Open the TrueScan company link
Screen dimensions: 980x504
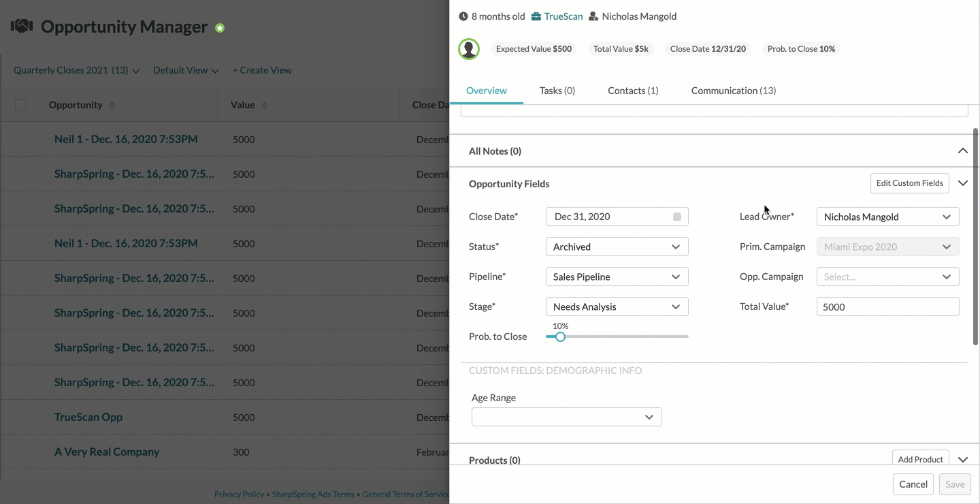click(x=563, y=16)
